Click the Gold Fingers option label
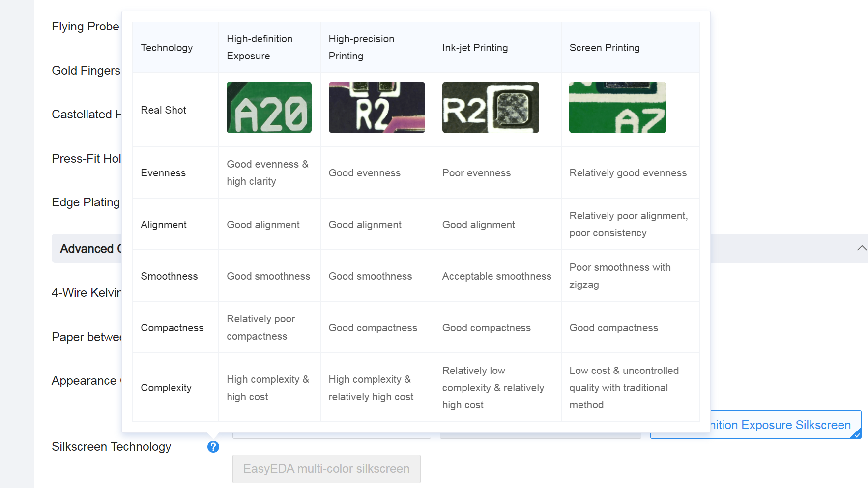868x488 pixels. tap(86, 71)
